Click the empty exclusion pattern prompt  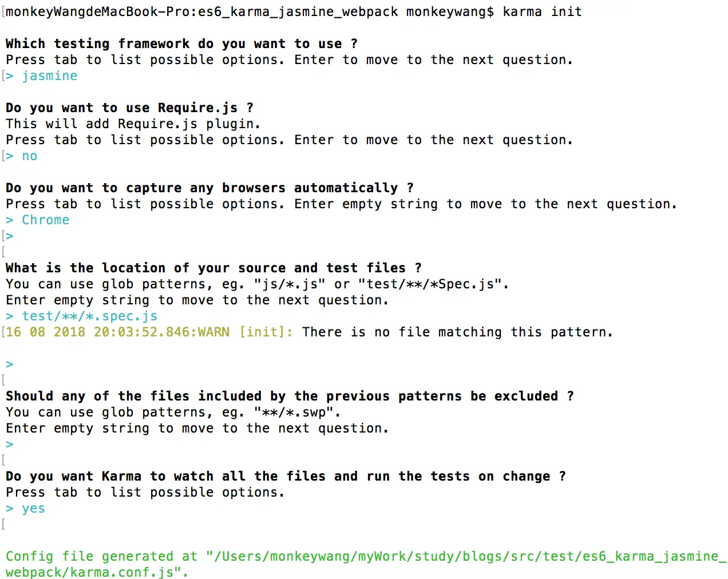(10, 445)
